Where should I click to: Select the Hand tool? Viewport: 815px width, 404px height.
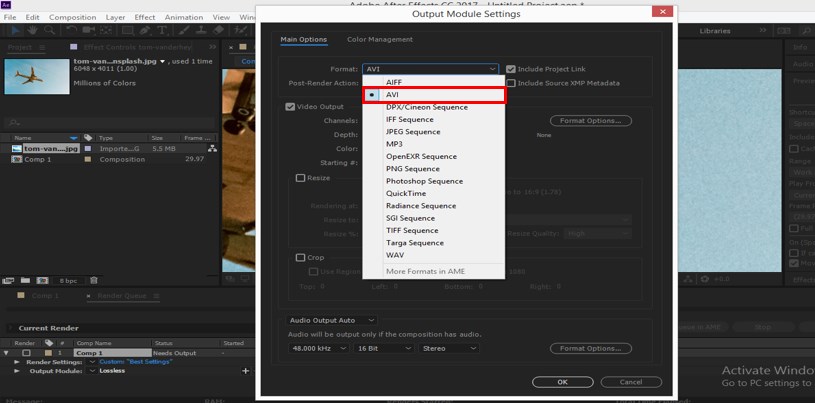click(x=32, y=30)
